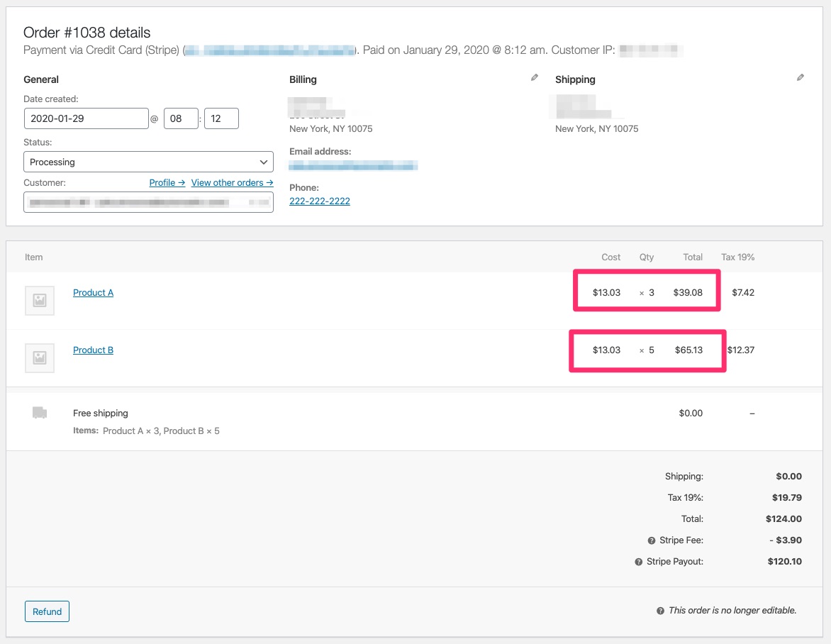Click the Refund button

pyautogui.click(x=47, y=611)
